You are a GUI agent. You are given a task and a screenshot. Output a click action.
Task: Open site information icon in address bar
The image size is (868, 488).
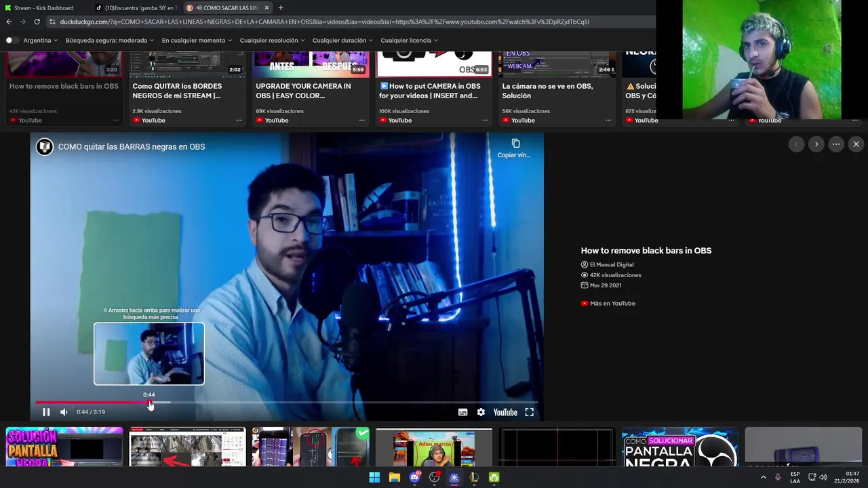tap(52, 22)
